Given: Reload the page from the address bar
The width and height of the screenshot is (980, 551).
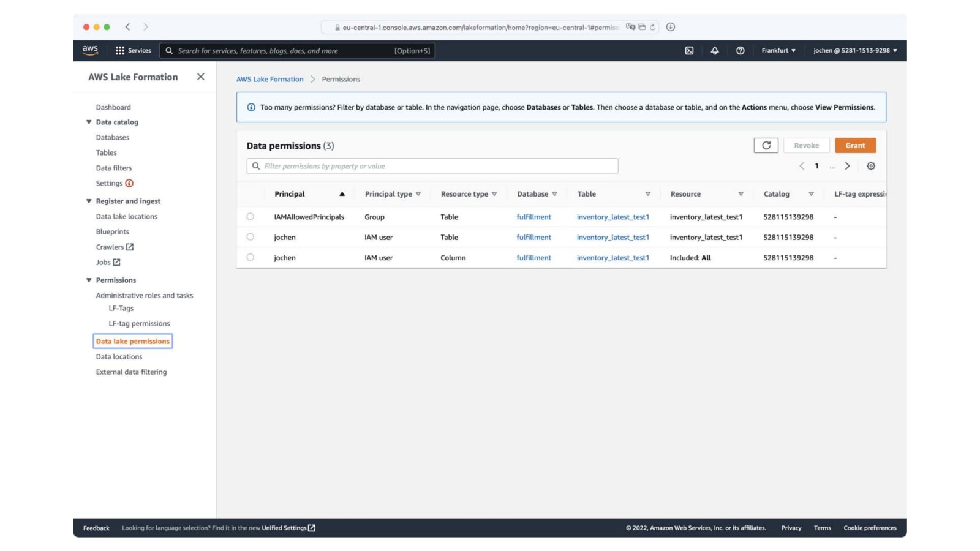Looking at the screenshot, I should 652,27.
